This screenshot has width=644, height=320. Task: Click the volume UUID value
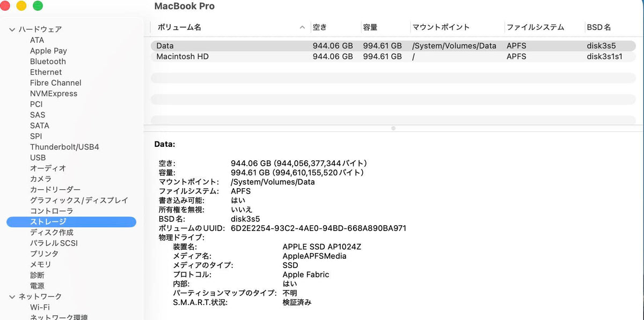[318, 228]
